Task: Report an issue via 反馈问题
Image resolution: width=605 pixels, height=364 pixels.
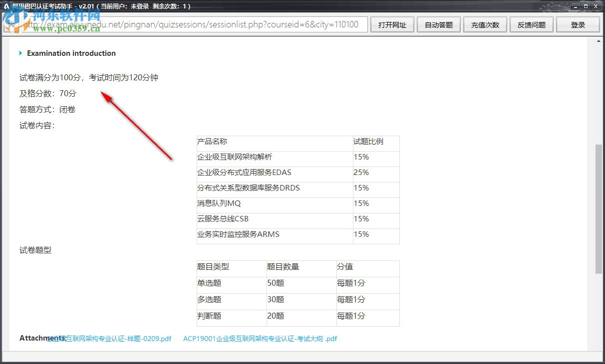Action: tap(531, 24)
